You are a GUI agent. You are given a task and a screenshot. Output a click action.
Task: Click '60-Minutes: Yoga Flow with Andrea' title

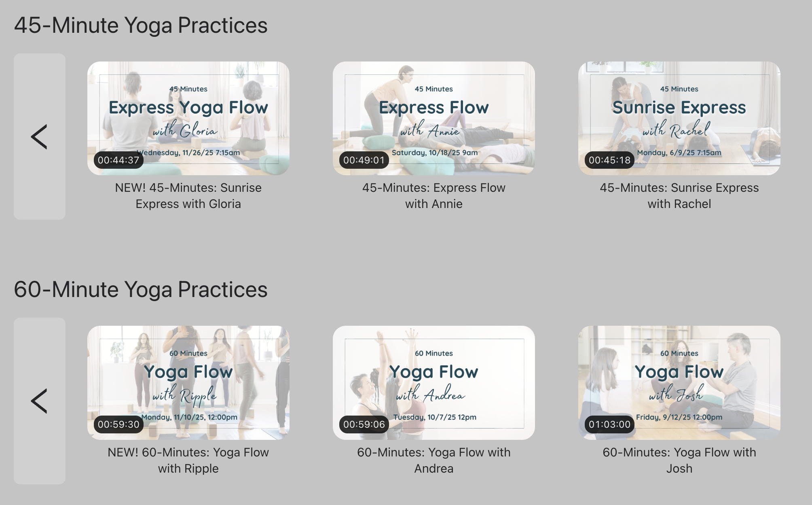pos(434,460)
